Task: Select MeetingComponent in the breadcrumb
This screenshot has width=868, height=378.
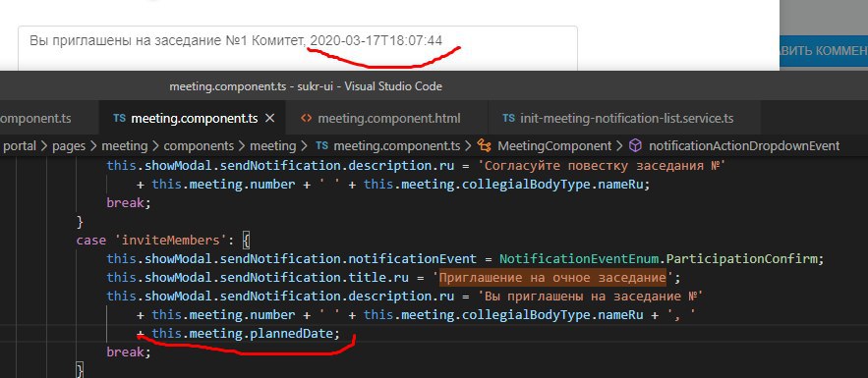Action: 554,146
